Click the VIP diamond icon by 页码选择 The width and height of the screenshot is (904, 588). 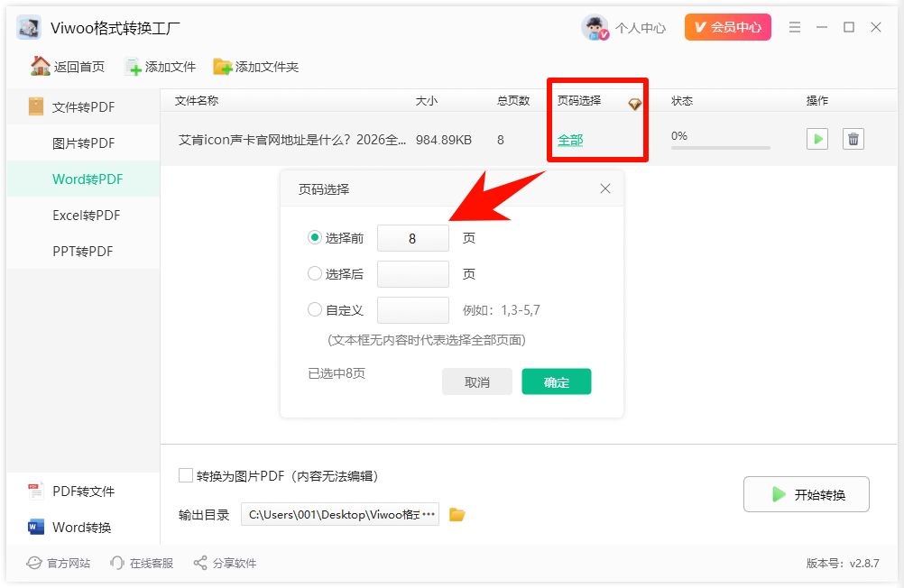[x=635, y=105]
